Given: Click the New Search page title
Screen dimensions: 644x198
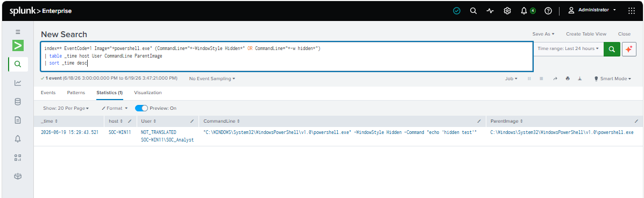Looking at the screenshot, I should pyautogui.click(x=63, y=34).
